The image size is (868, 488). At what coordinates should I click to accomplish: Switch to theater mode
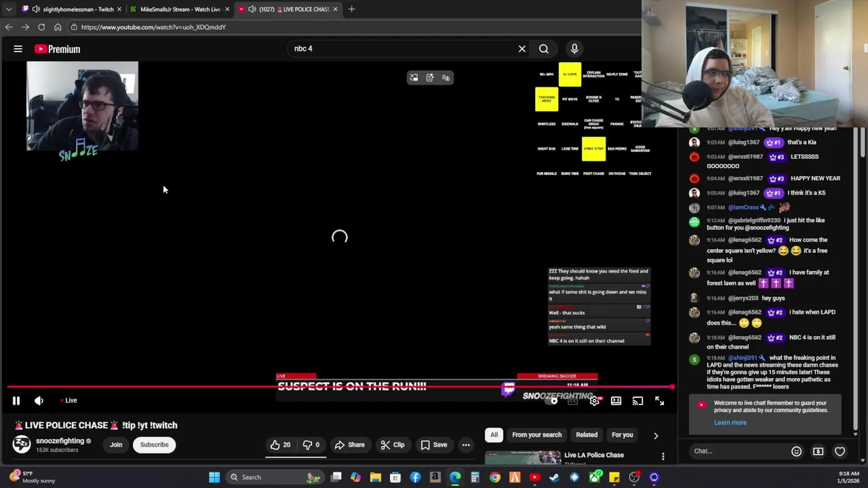tap(616, 401)
